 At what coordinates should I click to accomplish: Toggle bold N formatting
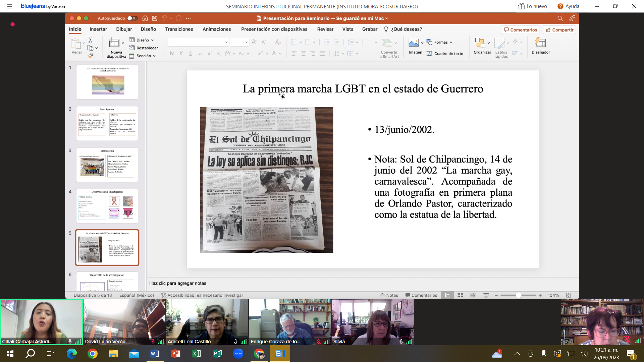[172, 53]
